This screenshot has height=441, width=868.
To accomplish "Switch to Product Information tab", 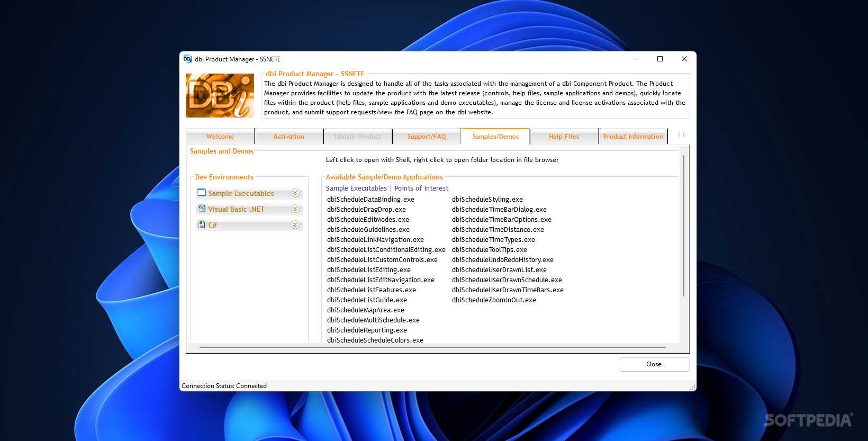I will (633, 137).
